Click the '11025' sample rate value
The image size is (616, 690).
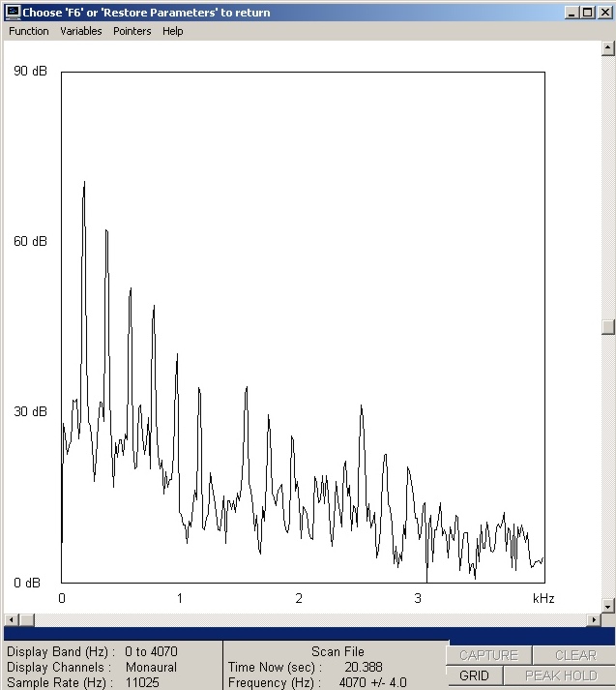(x=142, y=682)
